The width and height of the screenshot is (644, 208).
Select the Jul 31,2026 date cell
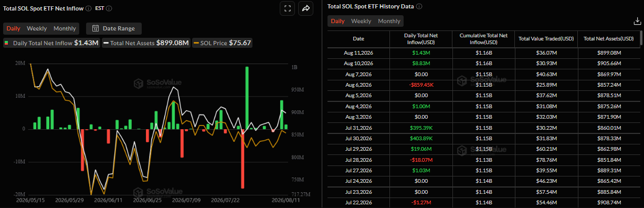358,128
